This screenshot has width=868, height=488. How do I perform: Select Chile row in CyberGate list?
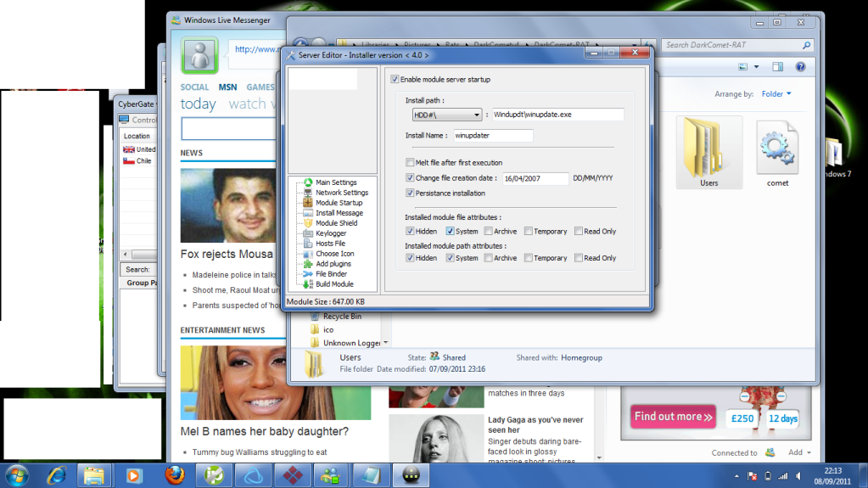138,160
